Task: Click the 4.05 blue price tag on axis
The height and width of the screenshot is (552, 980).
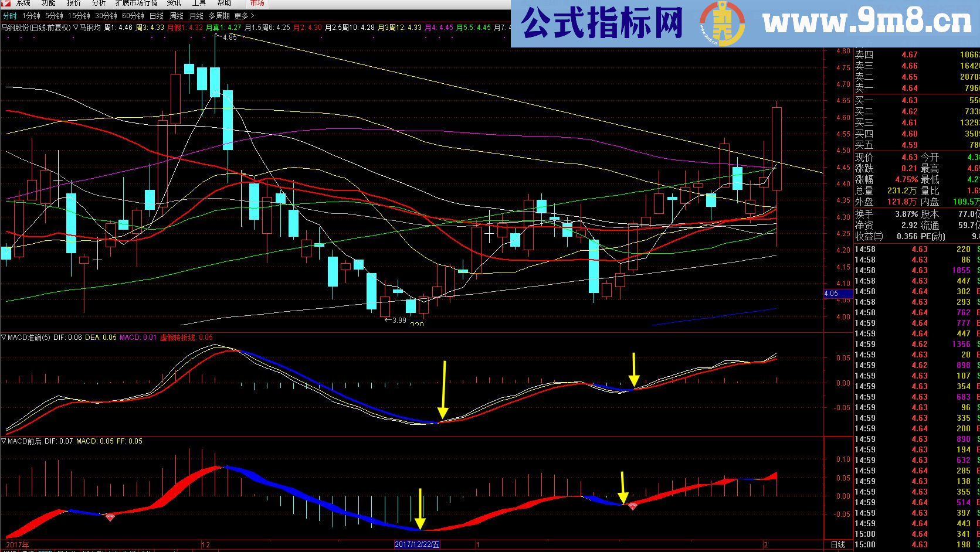Action: coord(831,294)
